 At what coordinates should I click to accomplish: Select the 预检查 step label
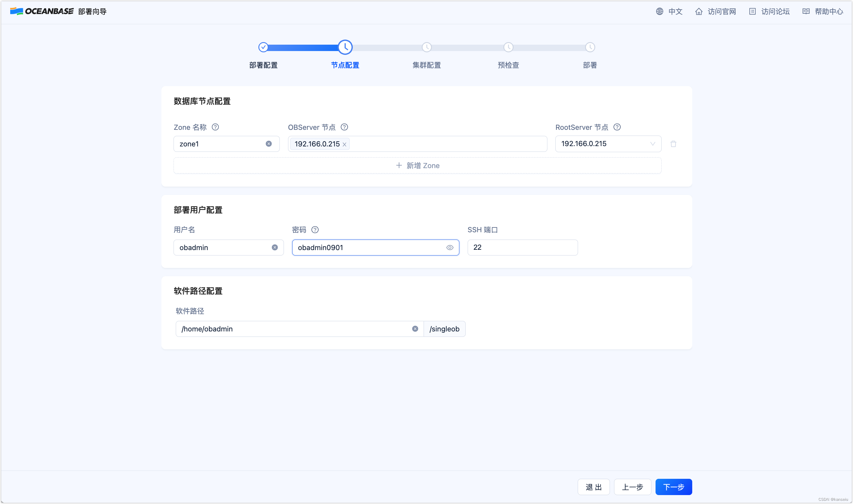[508, 65]
